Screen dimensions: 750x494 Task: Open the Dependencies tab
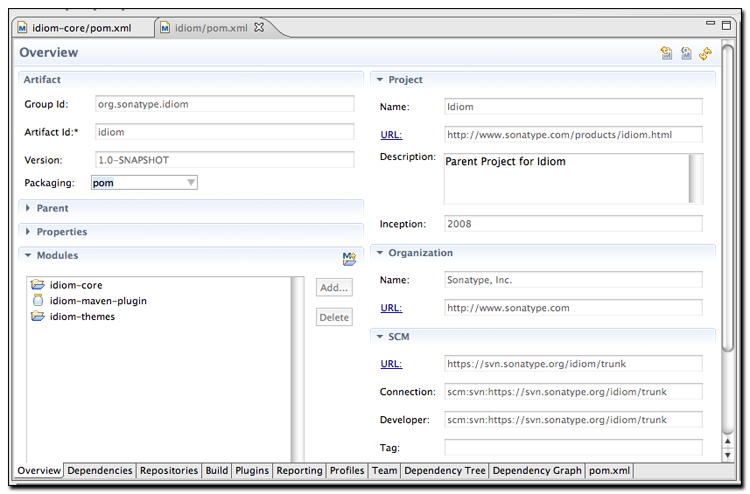[100, 471]
